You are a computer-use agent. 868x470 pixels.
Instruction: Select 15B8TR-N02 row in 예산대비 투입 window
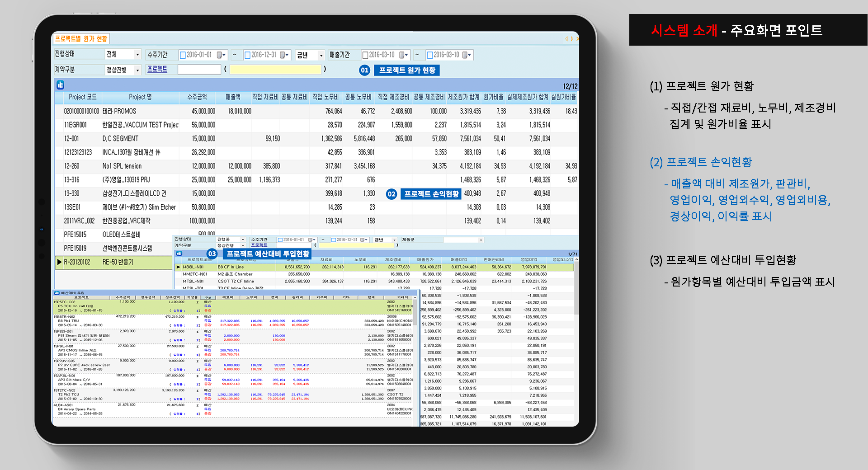point(233,321)
